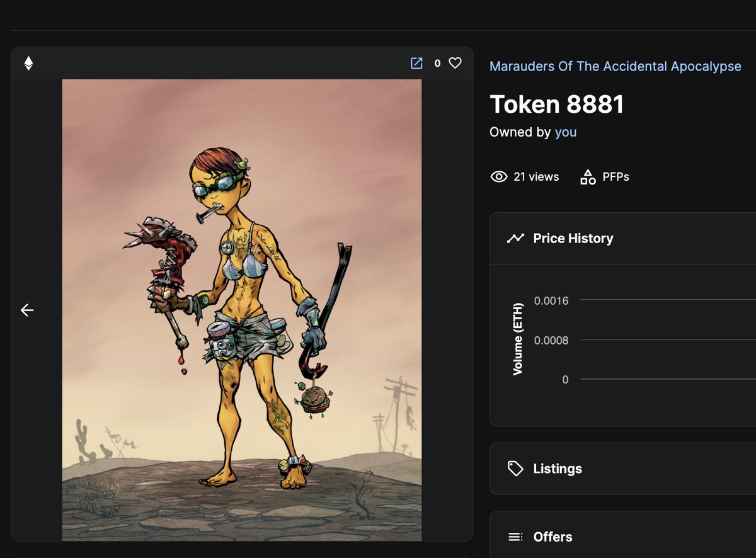Screen dimensions: 756x558
Task: Click the Token 8881 artwork image
Action: click(242, 310)
